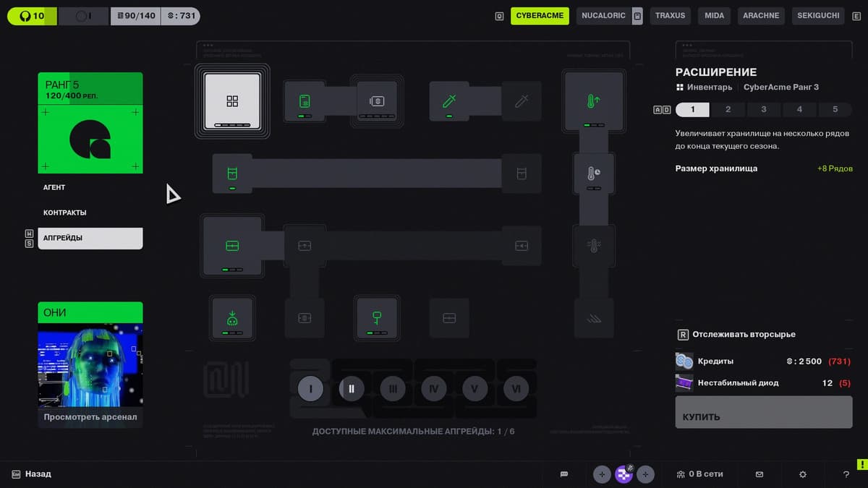868x488 pixels.
Task: Toggle tracking of salvage materials
Action: [736, 335]
